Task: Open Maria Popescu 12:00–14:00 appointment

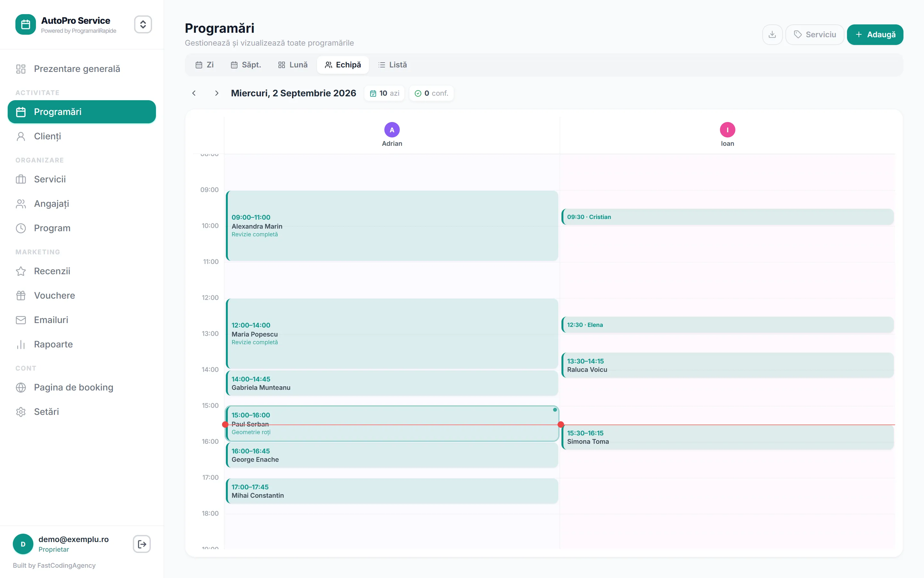Action: point(392,334)
